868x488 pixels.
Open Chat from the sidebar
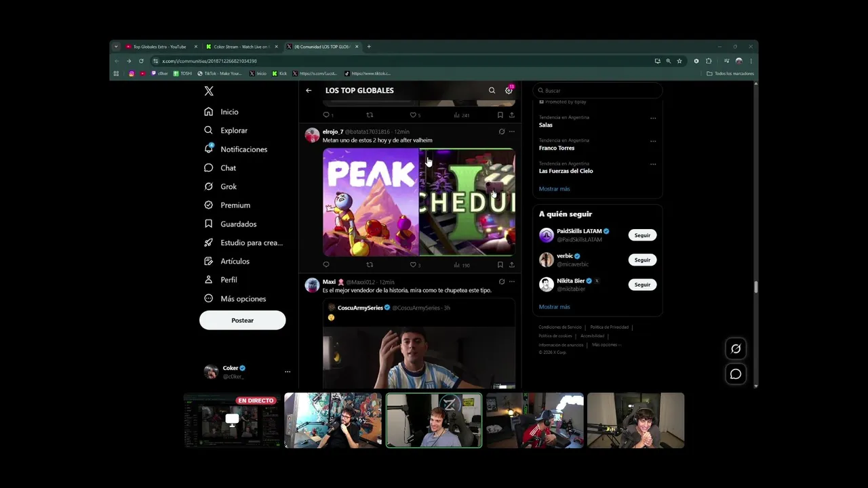pyautogui.click(x=220, y=168)
